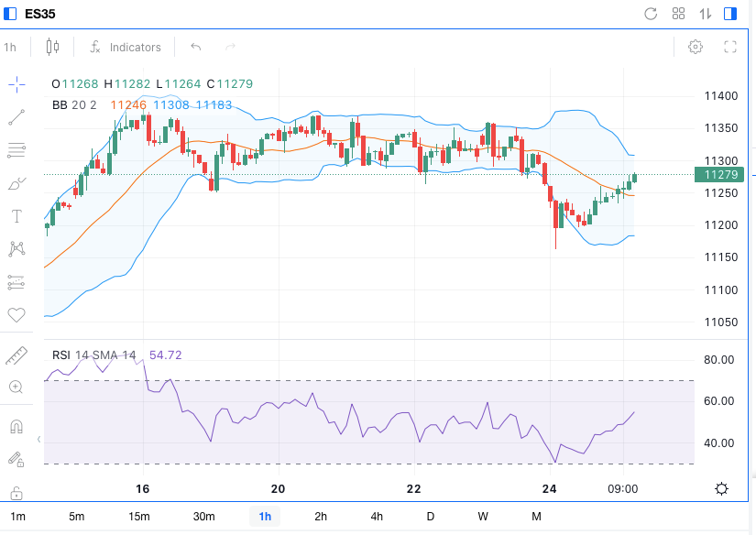Choose the measure ruler tool
This screenshot has height=535, width=756.
(x=16, y=355)
